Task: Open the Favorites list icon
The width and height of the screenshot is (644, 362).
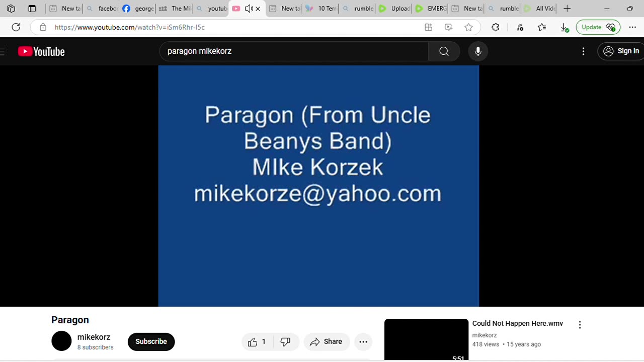Action: (542, 27)
